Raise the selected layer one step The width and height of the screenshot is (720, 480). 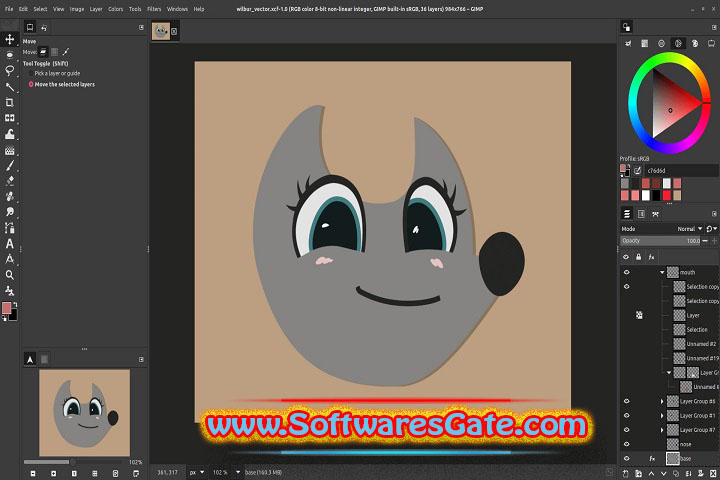pyautogui.click(x=651, y=474)
